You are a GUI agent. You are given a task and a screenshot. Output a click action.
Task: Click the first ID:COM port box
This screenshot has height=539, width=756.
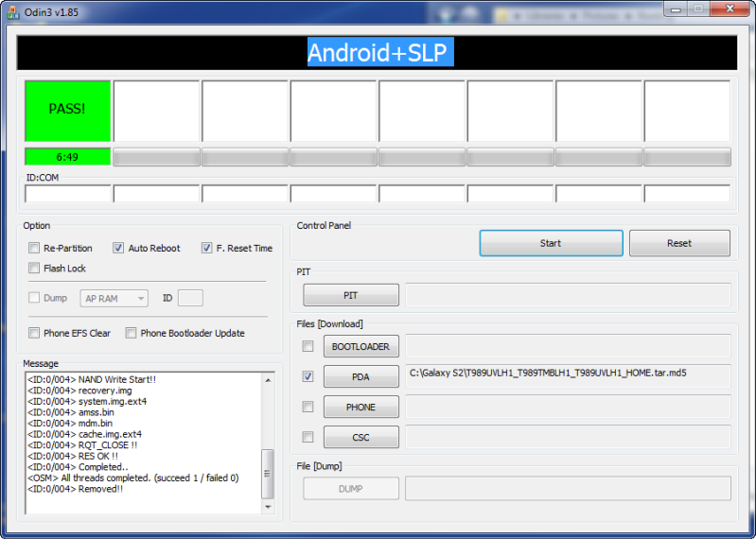point(68,194)
